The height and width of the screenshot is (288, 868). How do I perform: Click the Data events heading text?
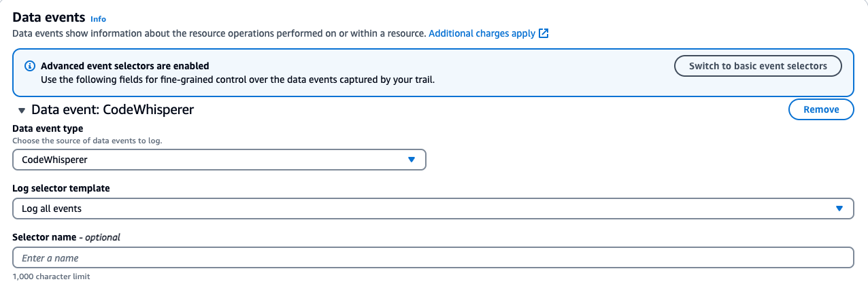click(49, 18)
